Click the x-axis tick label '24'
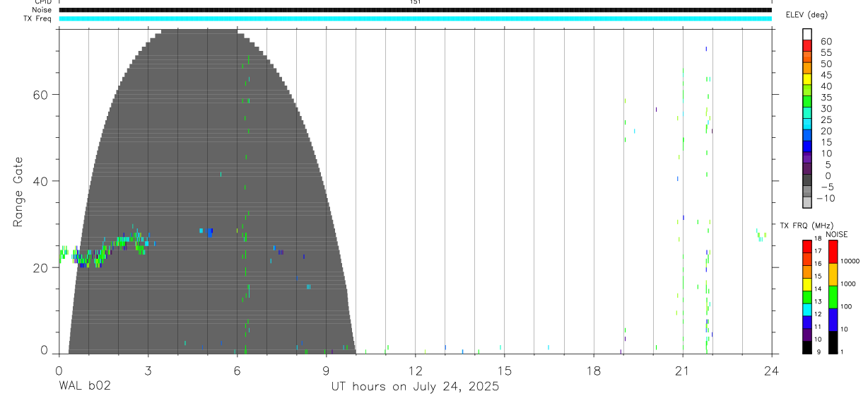Screen dimensions: 868x401 pyautogui.click(x=771, y=370)
